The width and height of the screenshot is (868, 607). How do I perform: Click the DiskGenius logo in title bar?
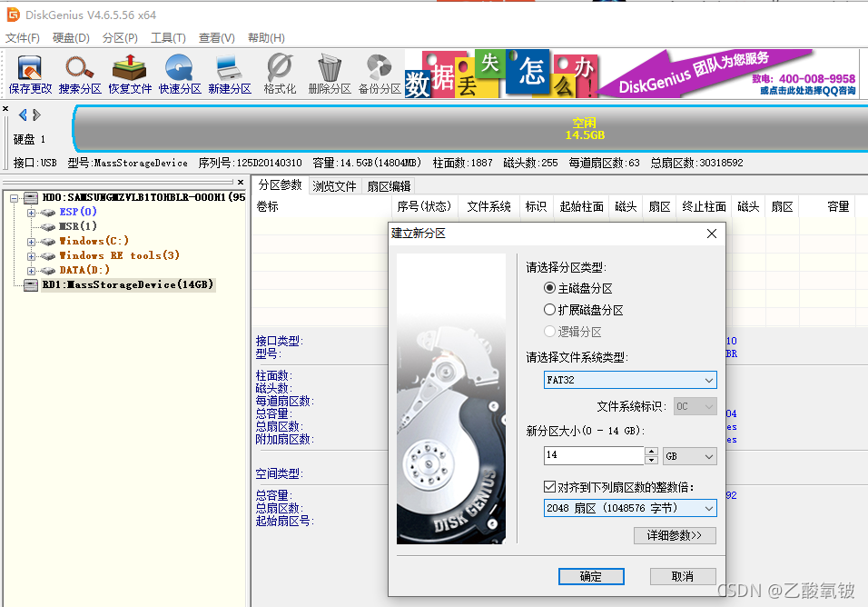pyautogui.click(x=14, y=15)
